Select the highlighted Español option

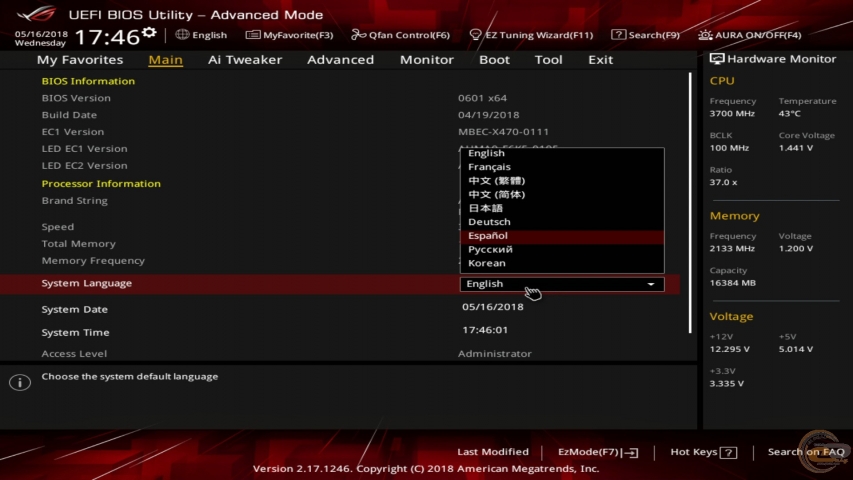[562, 235]
